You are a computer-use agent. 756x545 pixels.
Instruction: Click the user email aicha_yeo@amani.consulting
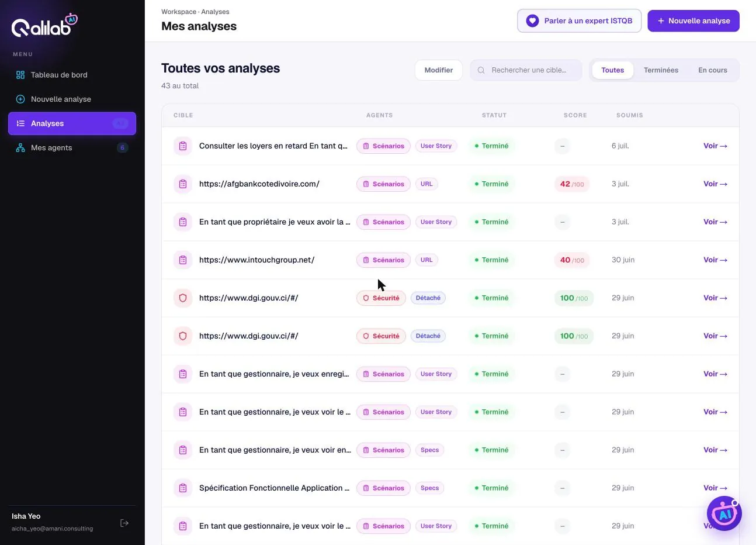tap(53, 529)
